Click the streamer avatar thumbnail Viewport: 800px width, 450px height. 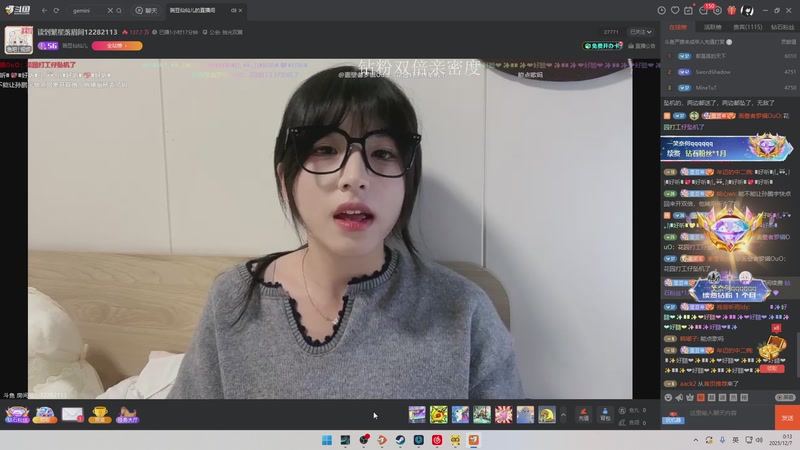coord(19,40)
